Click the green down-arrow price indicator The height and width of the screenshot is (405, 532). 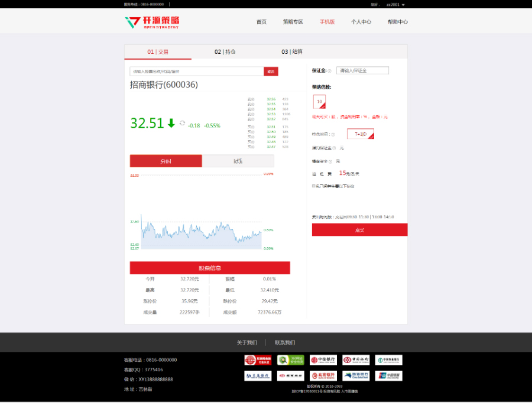click(x=171, y=123)
